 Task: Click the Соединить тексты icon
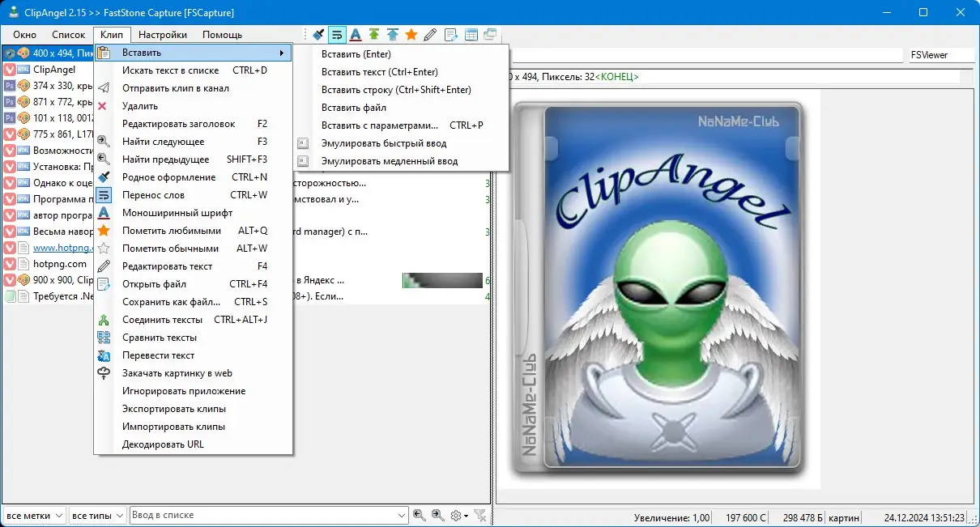tap(104, 320)
